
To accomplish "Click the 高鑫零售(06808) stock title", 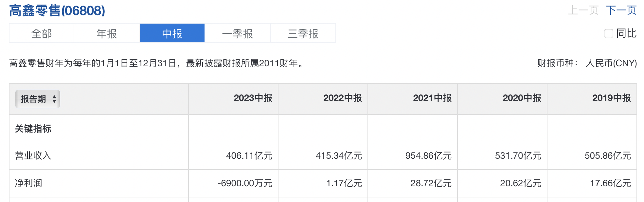I will [x=57, y=11].
